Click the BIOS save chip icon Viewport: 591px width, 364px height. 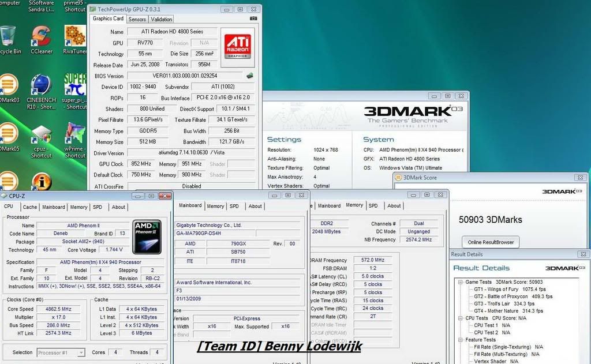(250, 76)
